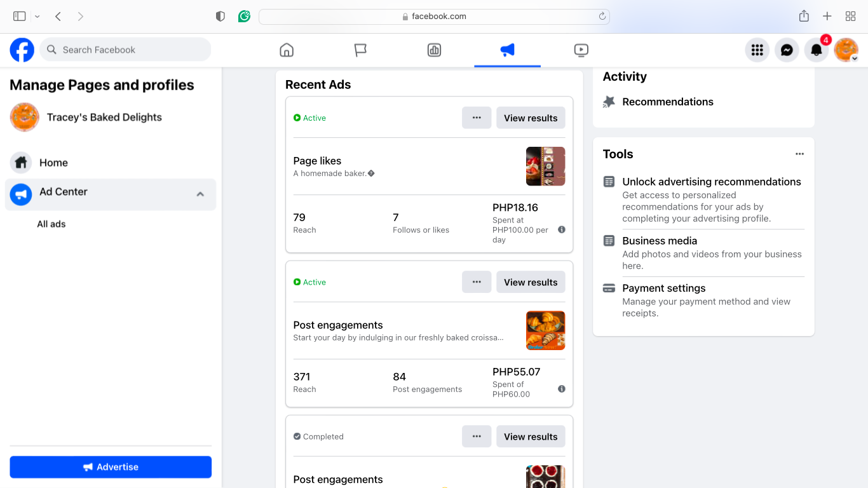This screenshot has height=488, width=868.
Task: Open more options for active Post engagements ad
Action: (x=477, y=282)
